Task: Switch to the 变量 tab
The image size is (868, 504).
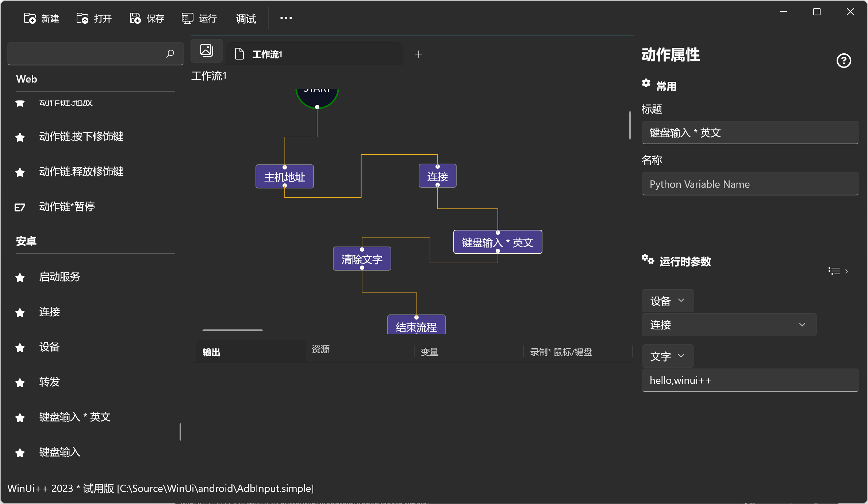Action: click(x=430, y=352)
